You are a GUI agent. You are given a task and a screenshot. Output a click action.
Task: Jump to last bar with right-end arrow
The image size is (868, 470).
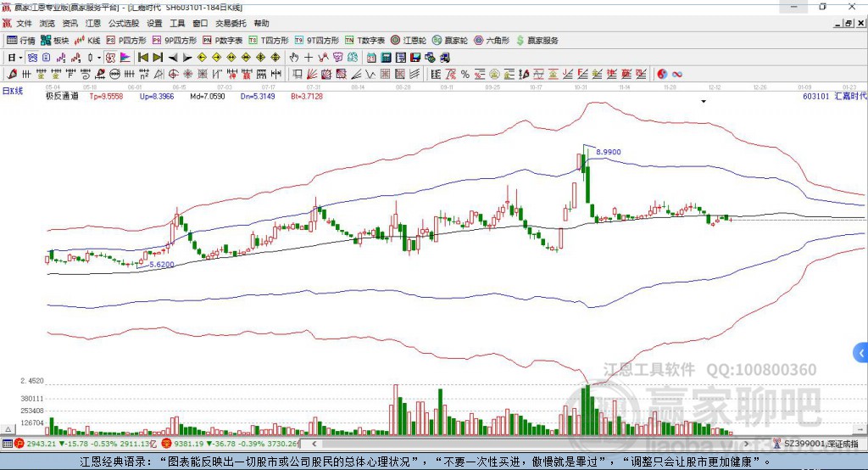click(x=158, y=58)
